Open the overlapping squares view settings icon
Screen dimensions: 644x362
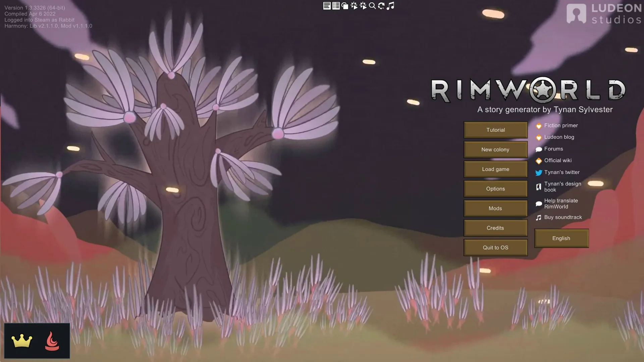345,6
